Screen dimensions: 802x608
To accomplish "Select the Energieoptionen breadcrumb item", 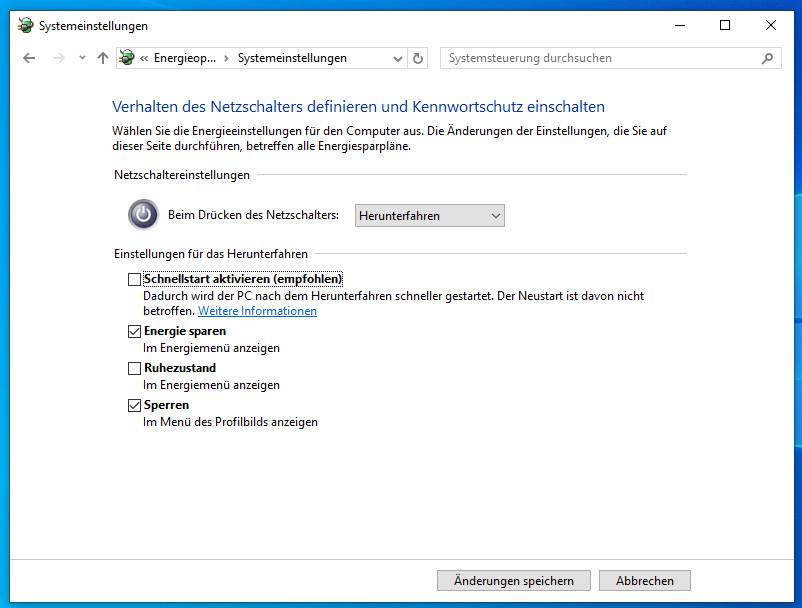I will pos(184,58).
